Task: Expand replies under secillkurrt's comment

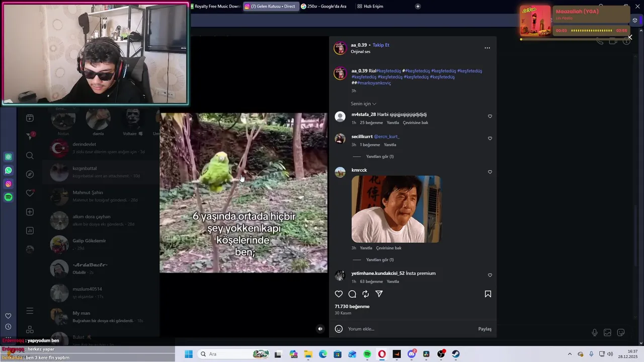Action: click(380, 156)
